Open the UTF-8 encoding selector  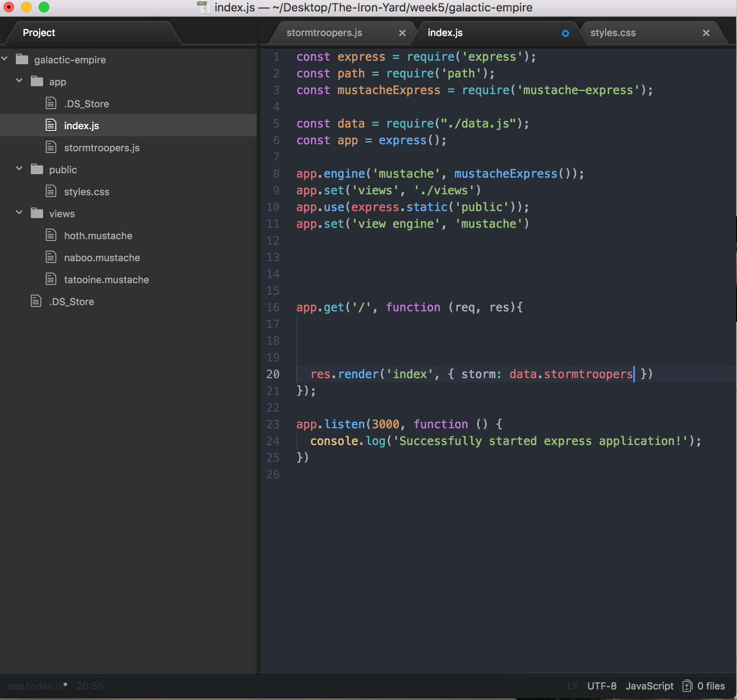[602, 685]
